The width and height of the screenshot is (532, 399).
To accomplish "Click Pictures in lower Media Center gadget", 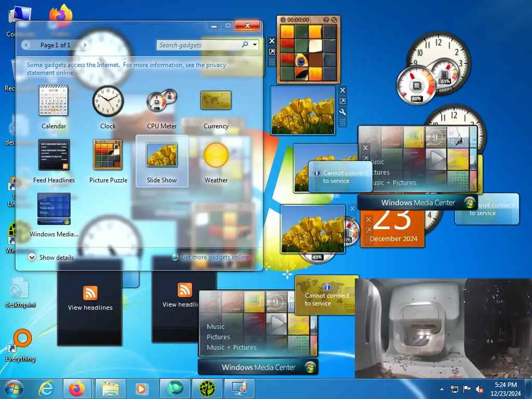I will 218,337.
